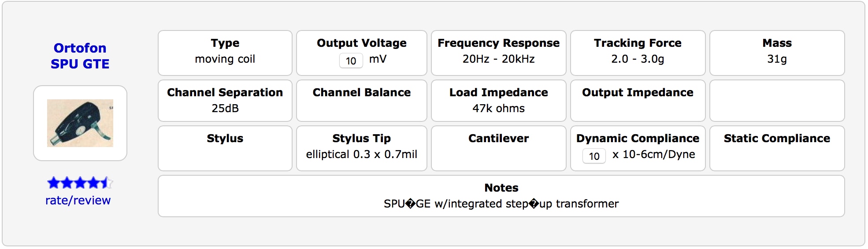Select the Mass 31g cell
Image resolution: width=868 pixels, height=249 pixels.
[776, 53]
